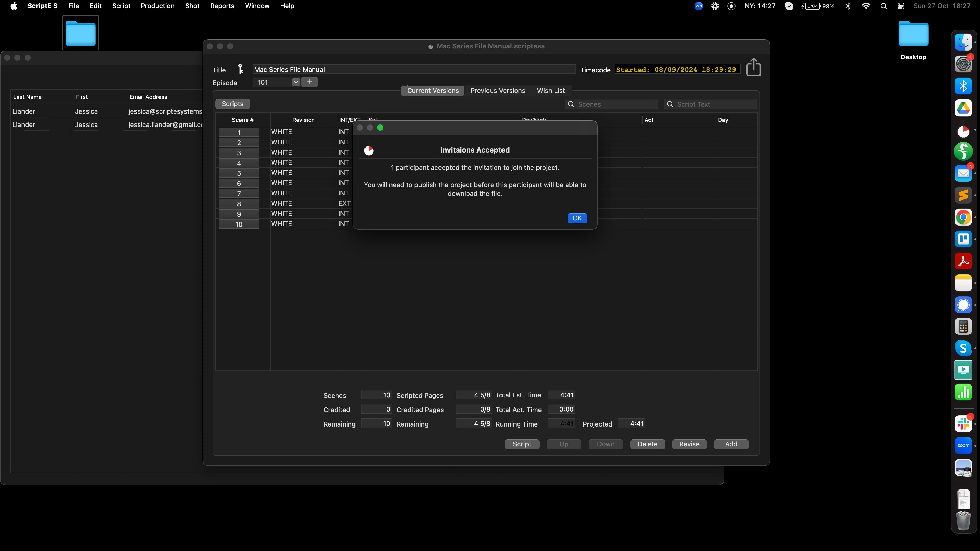This screenshot has width=980, height=551.
Task: Open the Reports menu
Action: click(x=222, y=6)
